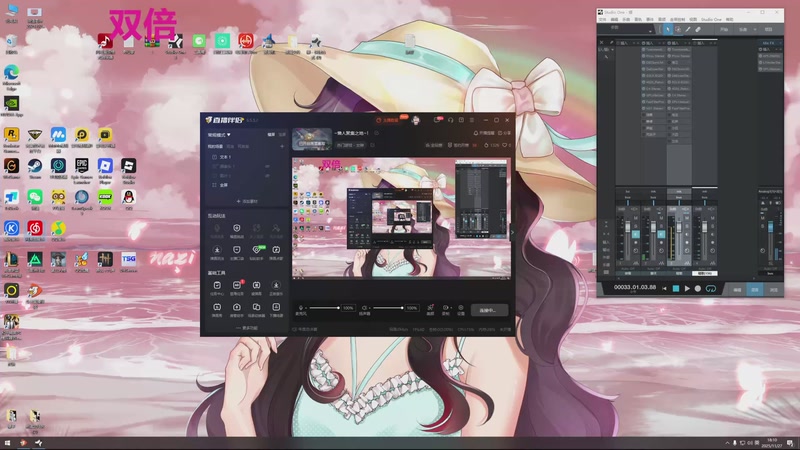The height and width of the screenshot is (450, 800).
Task: Open the NVIDIA App desktop icon
Action: (11, 106)
